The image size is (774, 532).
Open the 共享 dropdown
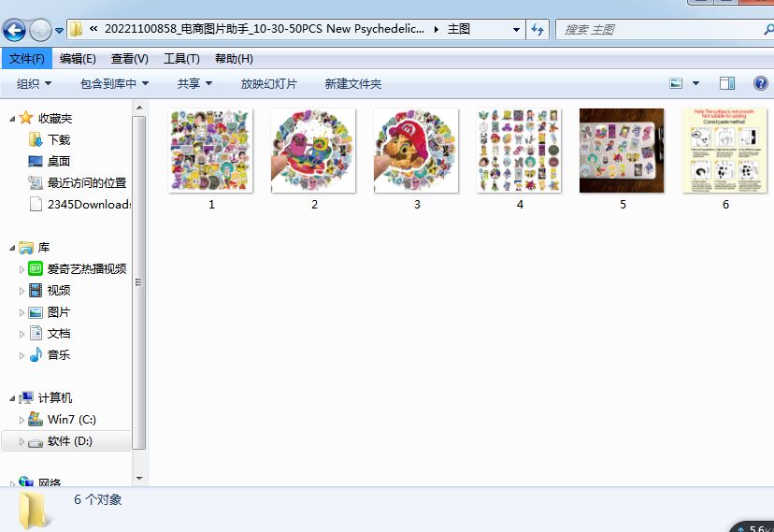194,84
